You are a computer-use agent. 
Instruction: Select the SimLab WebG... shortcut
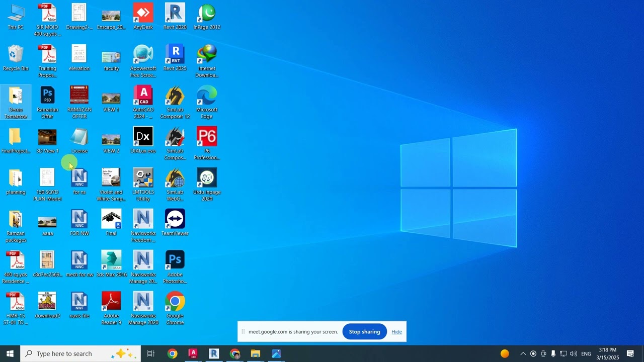175,185
